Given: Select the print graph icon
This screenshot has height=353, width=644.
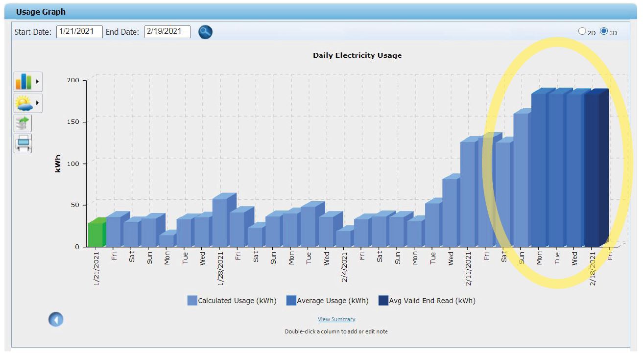Looking at the screenshot, I should [23, 143].
